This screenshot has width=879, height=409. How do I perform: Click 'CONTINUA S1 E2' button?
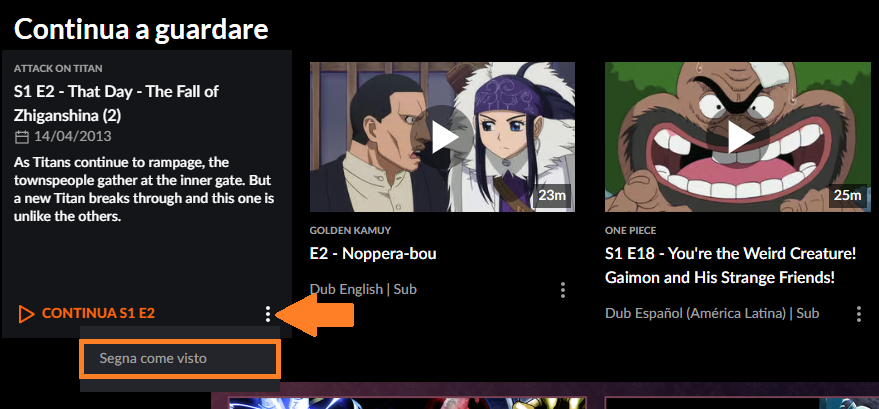(87, 314)
